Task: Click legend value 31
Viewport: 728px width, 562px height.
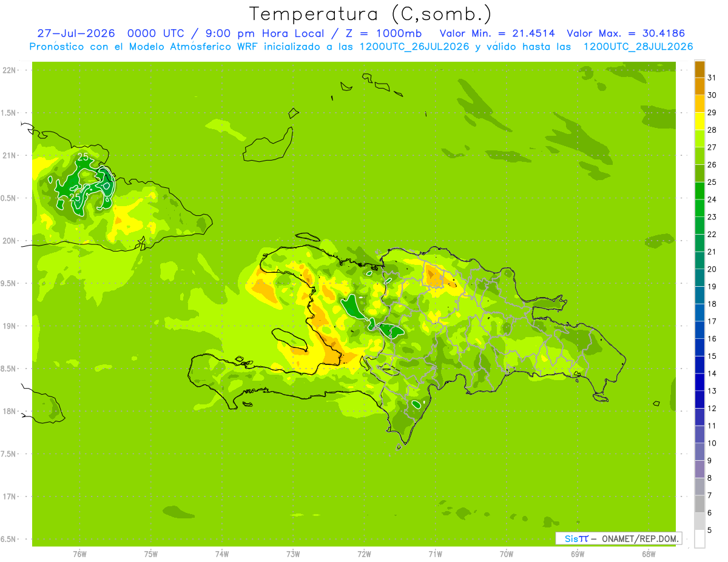Action: coord(713,78)
